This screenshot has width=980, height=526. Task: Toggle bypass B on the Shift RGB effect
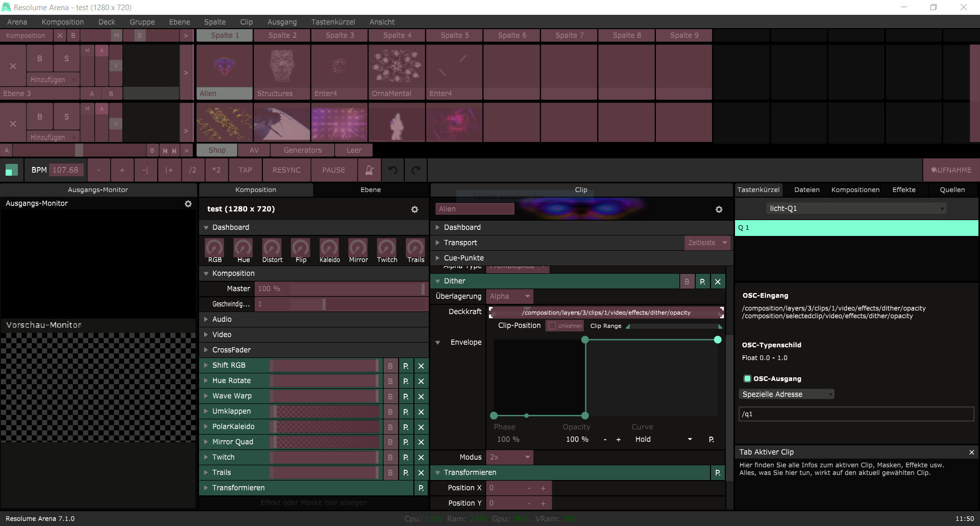point(390,366)
